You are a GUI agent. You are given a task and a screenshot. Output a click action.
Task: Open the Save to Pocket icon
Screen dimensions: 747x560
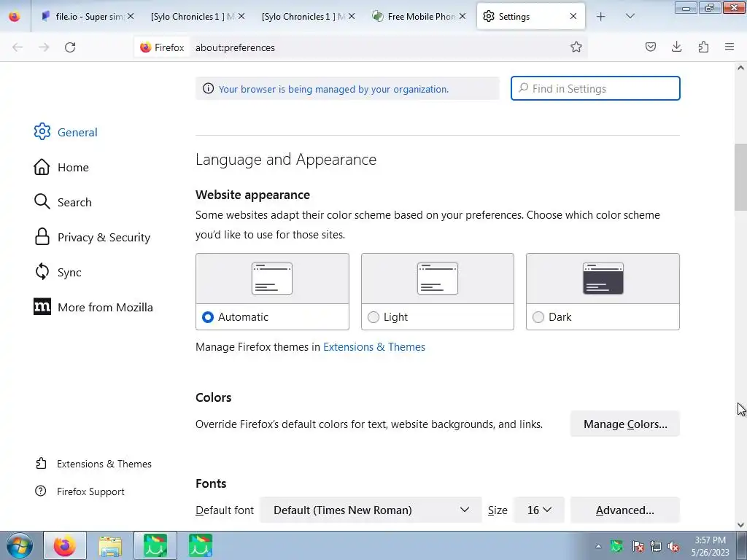[650, 47]
